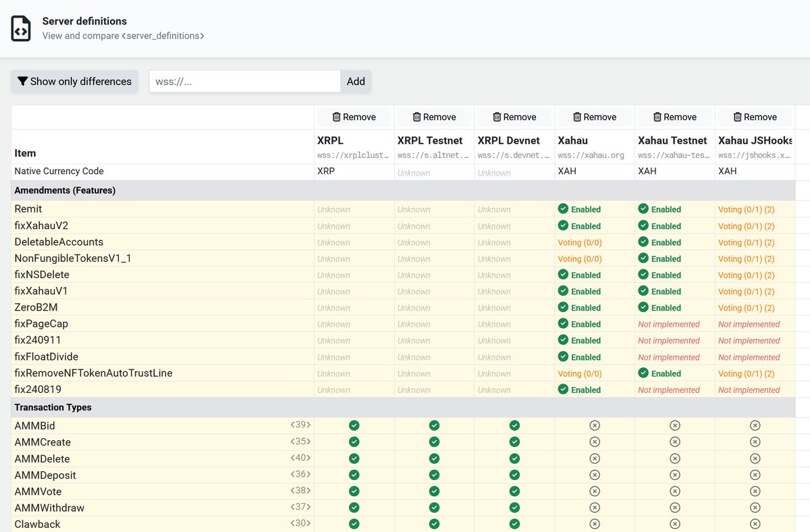Viewport: 810px width, 532px height.
Task: Click AMMWithdraw check icon under XRPL
Action: click(x=354, y=508)
